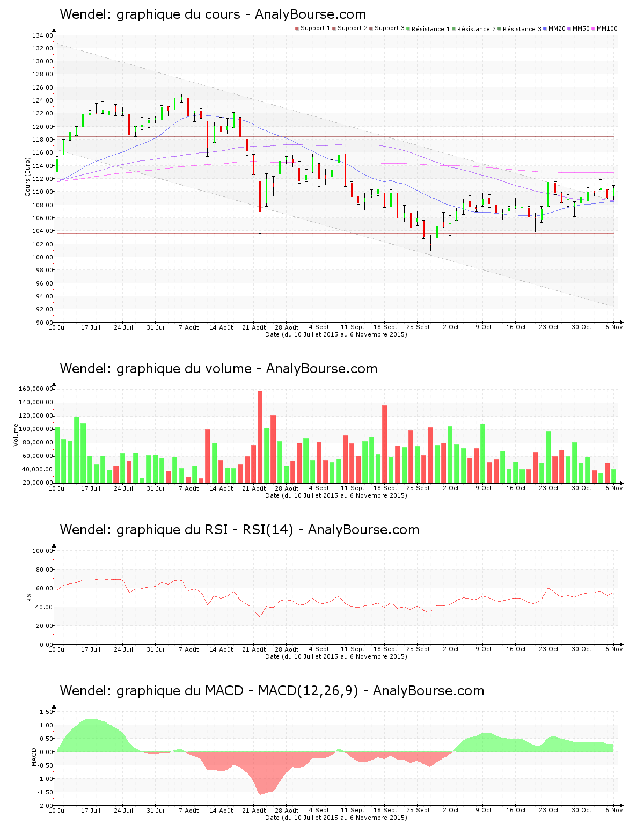
Task: Select the Support 3 legend label
Action: pyautogui.click(x=390, y=28)
